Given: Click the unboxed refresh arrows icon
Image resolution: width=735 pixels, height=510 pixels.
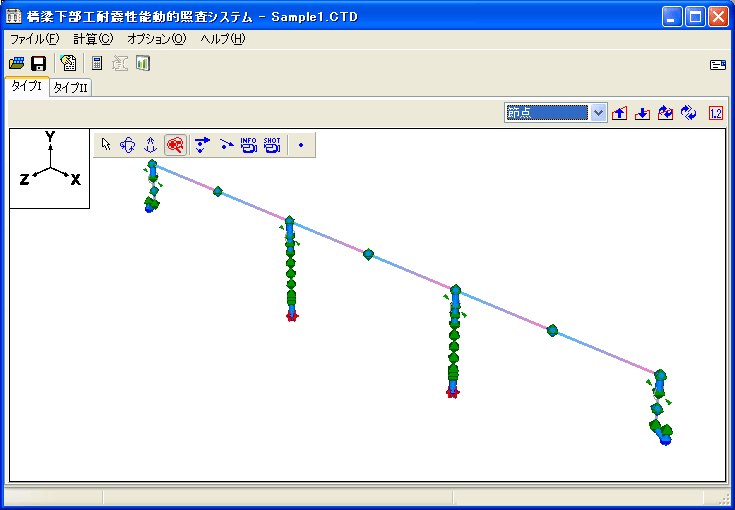Looking at the screenshot, I should 688,113.
